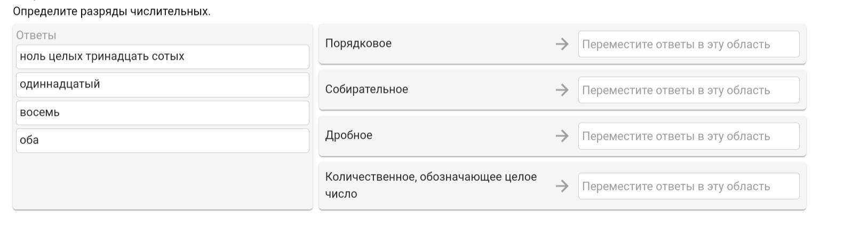Click the drop area for Количественное целое число
Screen dimensions: 868x240
688,186
